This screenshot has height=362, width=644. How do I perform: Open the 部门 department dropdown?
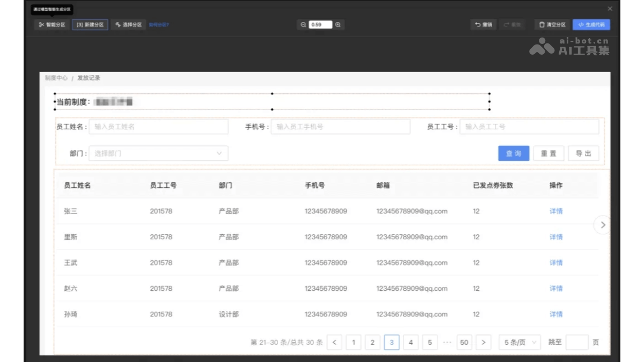pos(158,153)
